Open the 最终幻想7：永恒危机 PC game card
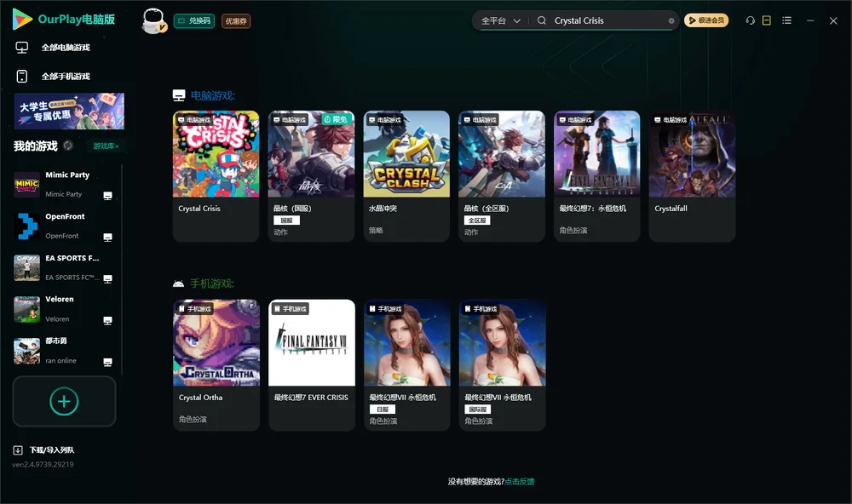The height and width of the screenshot is (504, 852). (597, 176)
